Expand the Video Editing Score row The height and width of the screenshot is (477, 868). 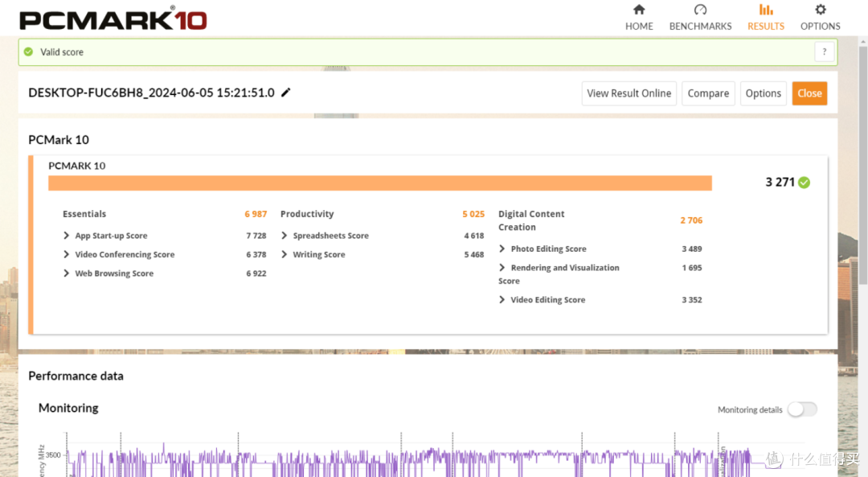tap(502, 300)
